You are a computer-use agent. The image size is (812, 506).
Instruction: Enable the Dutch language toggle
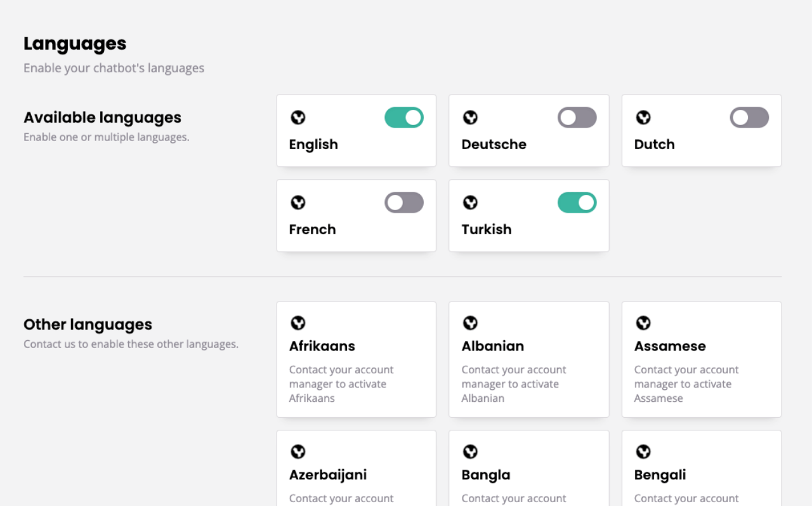pyautogui.click(x=749, y=117)
